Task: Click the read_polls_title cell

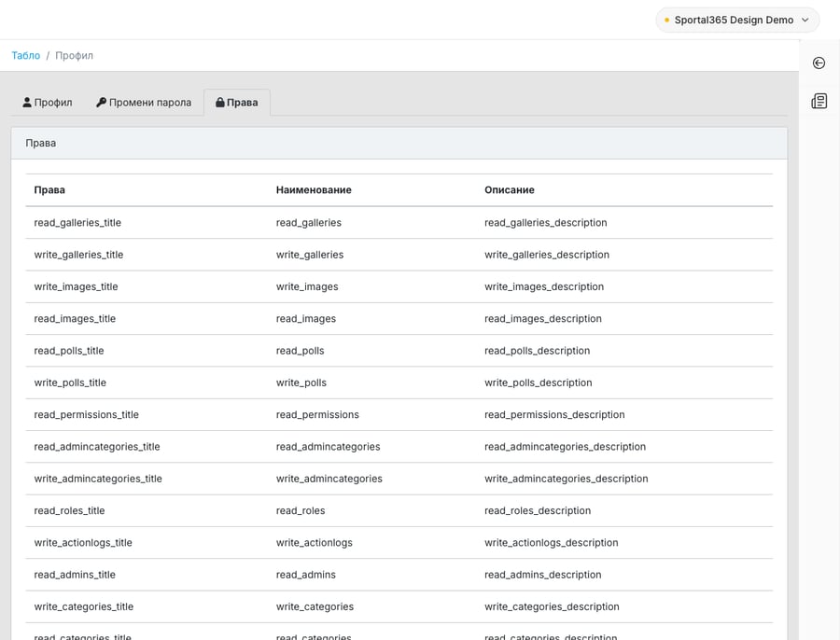Action: pyautogui.click(x=69, y=351)
